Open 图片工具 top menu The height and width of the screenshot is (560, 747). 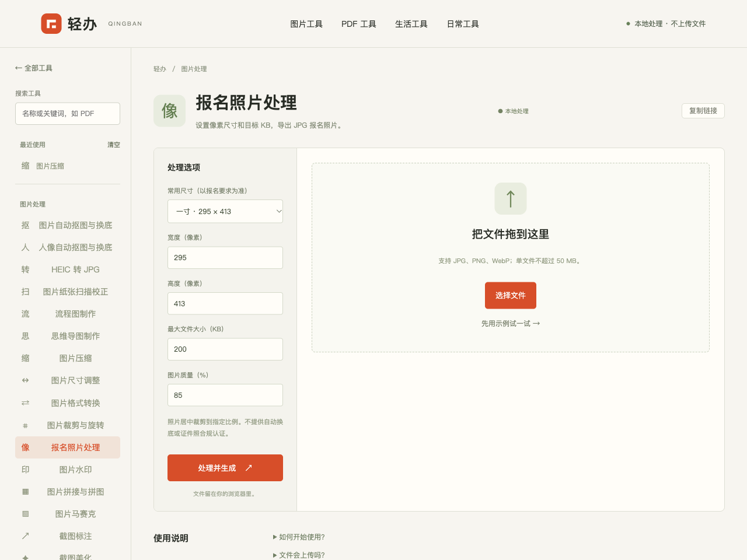306,24
